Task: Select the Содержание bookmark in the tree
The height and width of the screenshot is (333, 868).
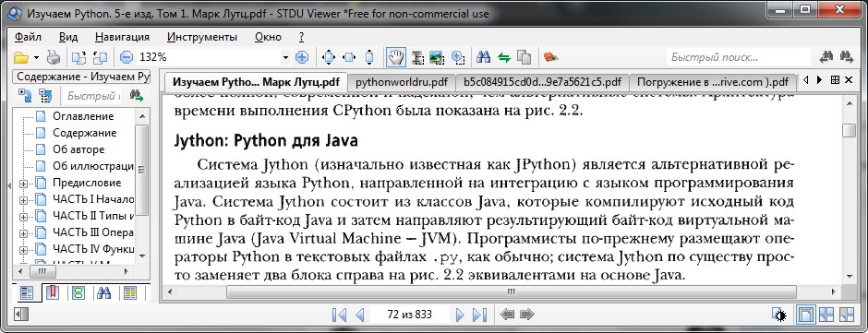Action: (x=84, y=133)
